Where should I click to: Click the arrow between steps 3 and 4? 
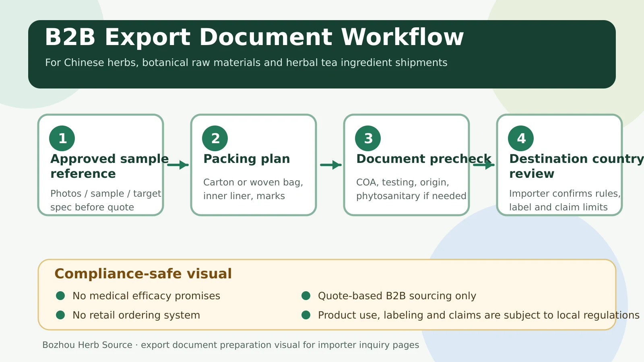484,165
